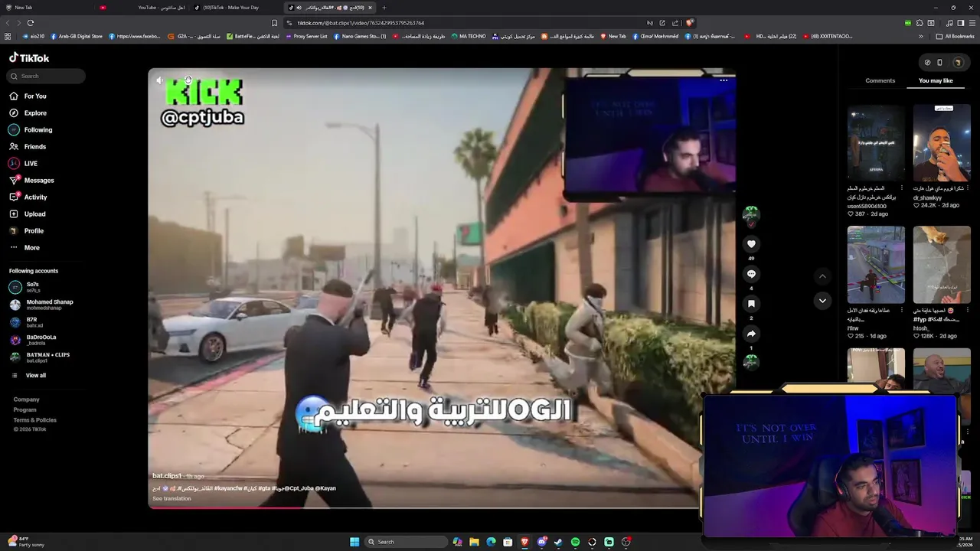Expand the More options menu
Image resolution: width=980 pixels, height=551 pixels.
pos(24,248)
